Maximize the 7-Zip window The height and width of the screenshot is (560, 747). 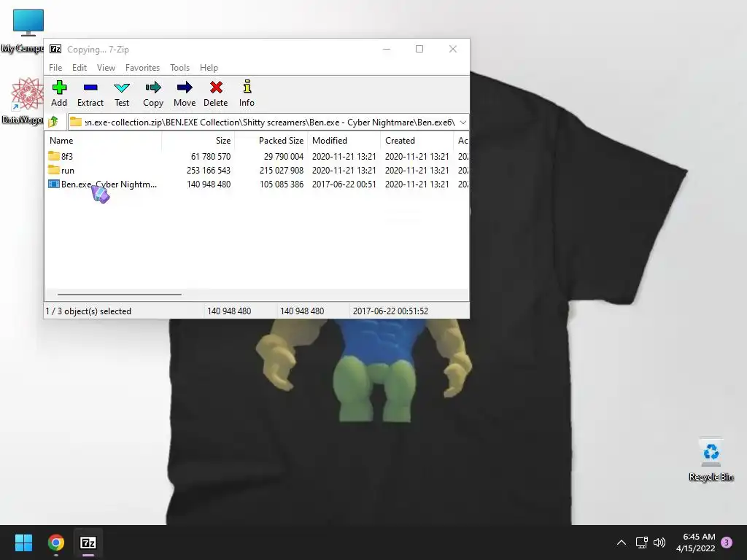tap(419, 49)
